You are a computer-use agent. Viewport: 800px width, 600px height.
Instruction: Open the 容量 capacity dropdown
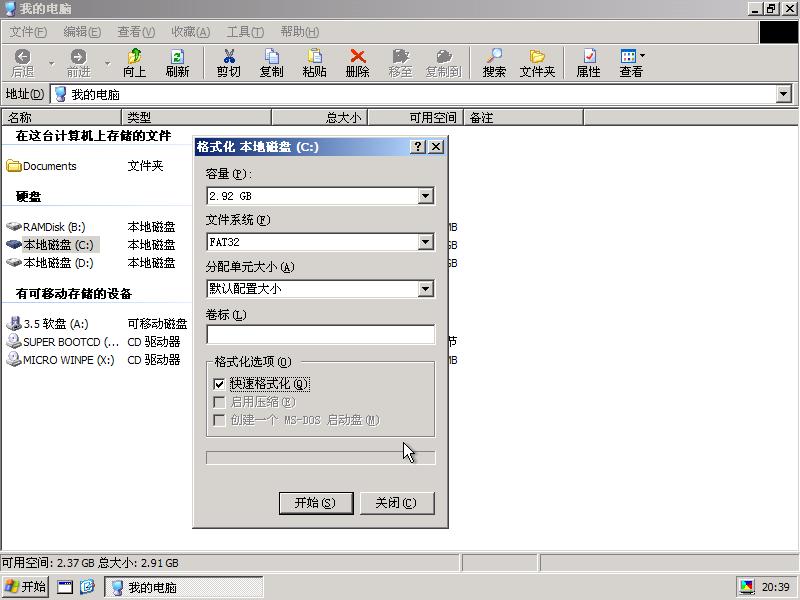[426, 196]
